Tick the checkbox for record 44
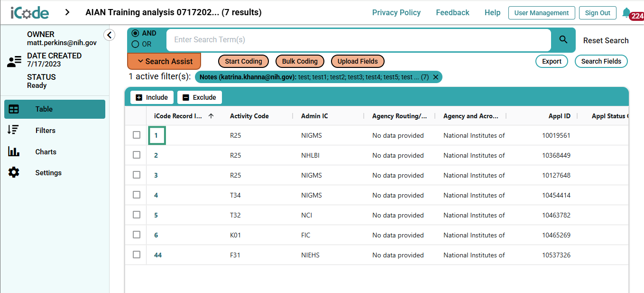 coord(137,255)
